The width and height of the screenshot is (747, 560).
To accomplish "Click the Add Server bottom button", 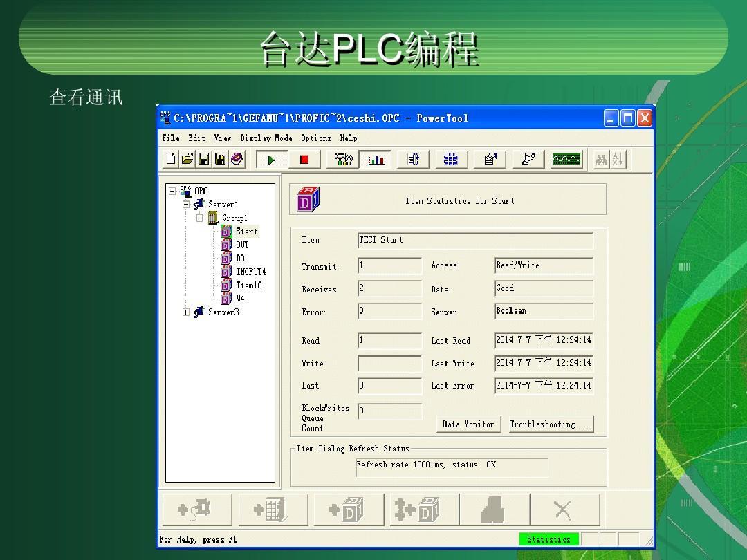I will (x=196, y=510).
